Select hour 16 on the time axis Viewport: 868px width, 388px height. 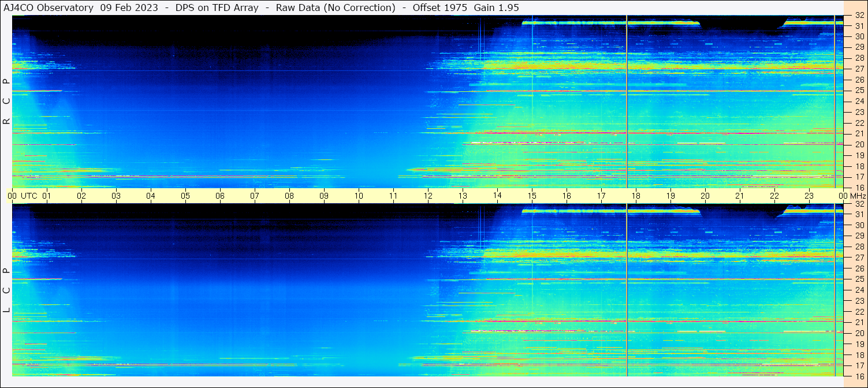pyautogui.click(x=567, y=196)
